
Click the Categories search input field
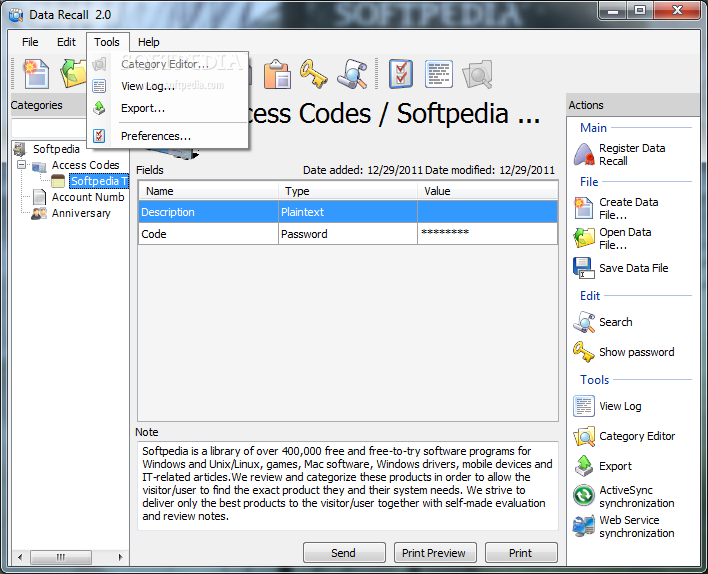pyautogui.click(x=49, y=128)
